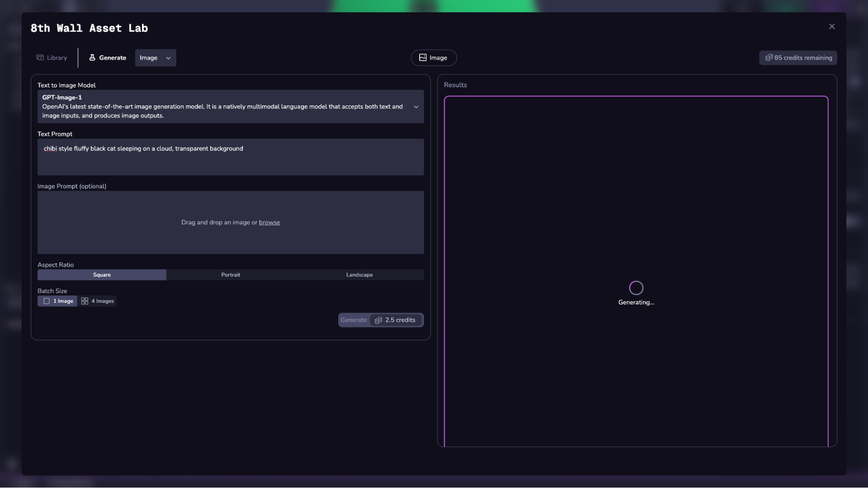Image resolution: width=868 pixels, height=488 pixels.
Task: Click the single-square 1 Image icon
Action: 46,301
